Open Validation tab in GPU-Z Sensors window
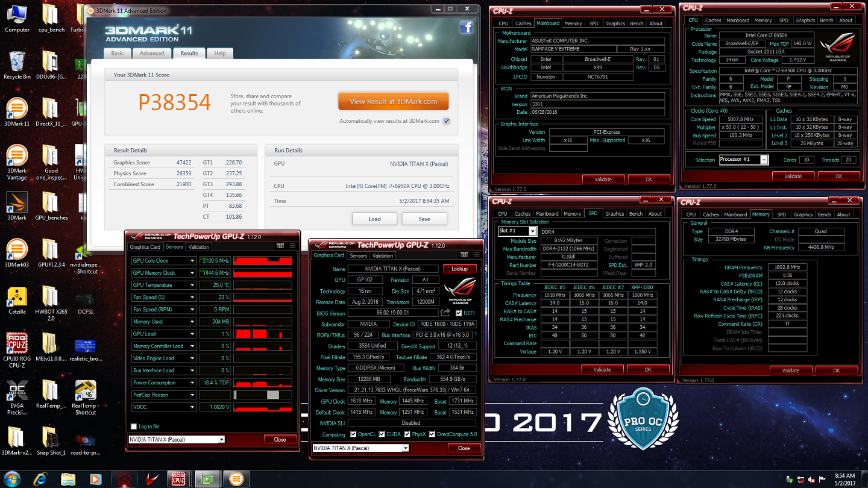Screen dimensions: 868x488 tap(198, 247)
